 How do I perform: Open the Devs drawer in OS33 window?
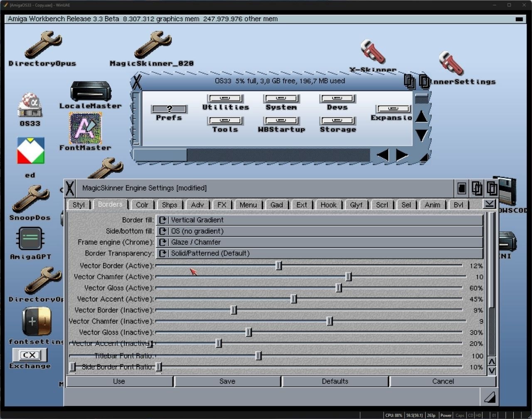pyautogui.click(x=337, y=99)
